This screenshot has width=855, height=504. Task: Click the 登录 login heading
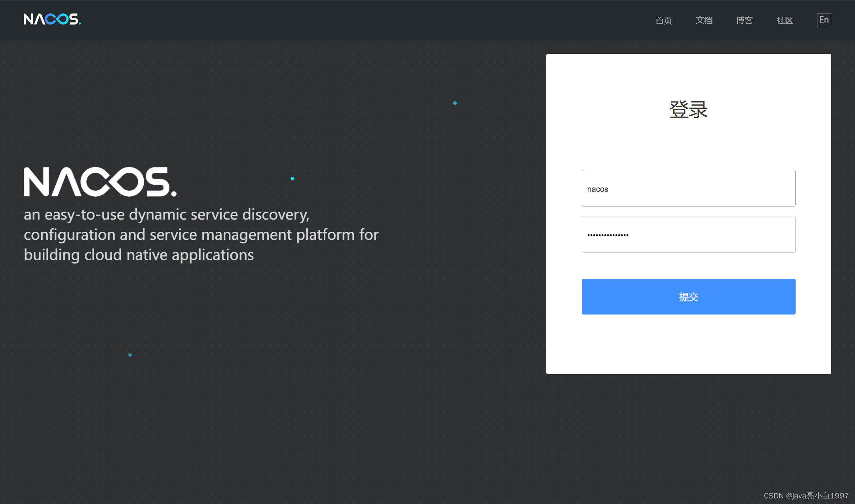click(688, 110)
